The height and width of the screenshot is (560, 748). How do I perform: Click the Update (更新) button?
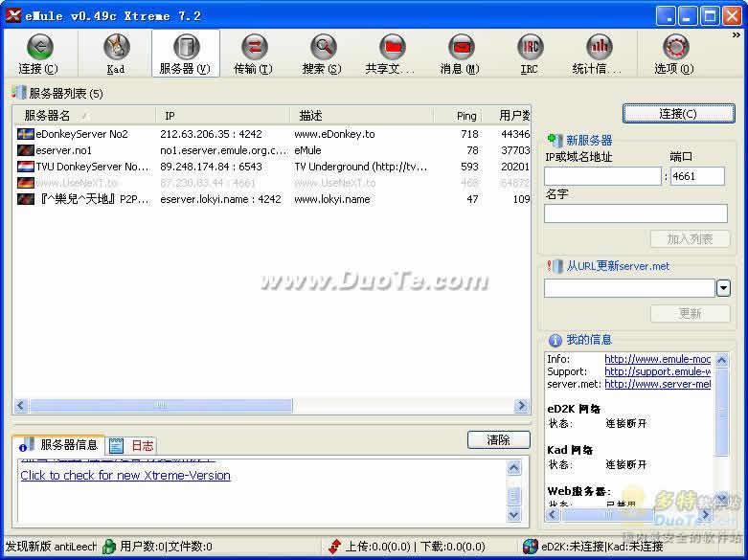coord(690,313)
